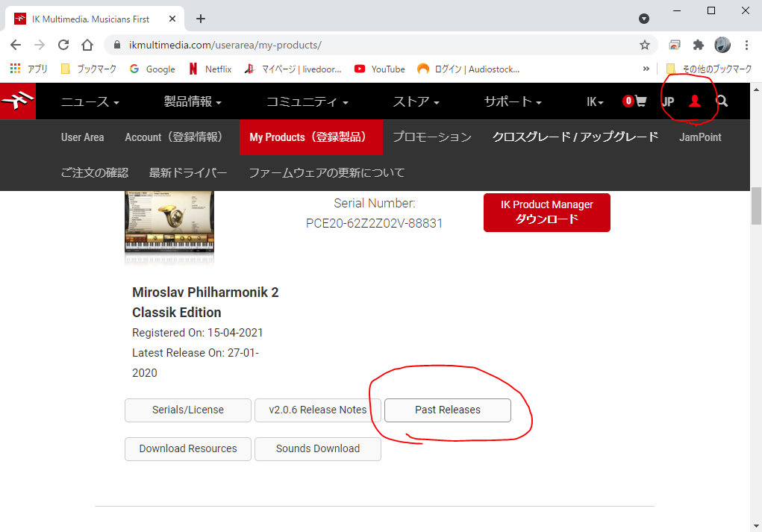The height and width of the screenshot is (532, 762).
Task: Open the shopping cart icon
Action: (x=640, y=101)
